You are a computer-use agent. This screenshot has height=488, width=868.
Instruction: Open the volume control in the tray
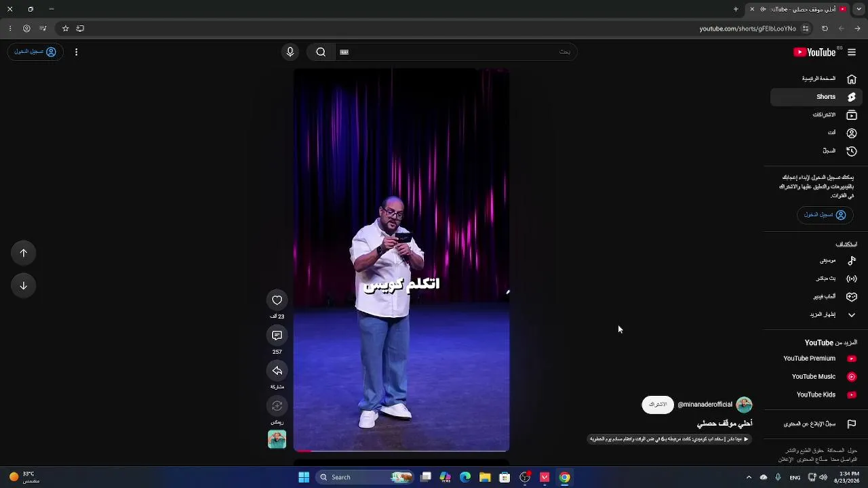[823, 477]
